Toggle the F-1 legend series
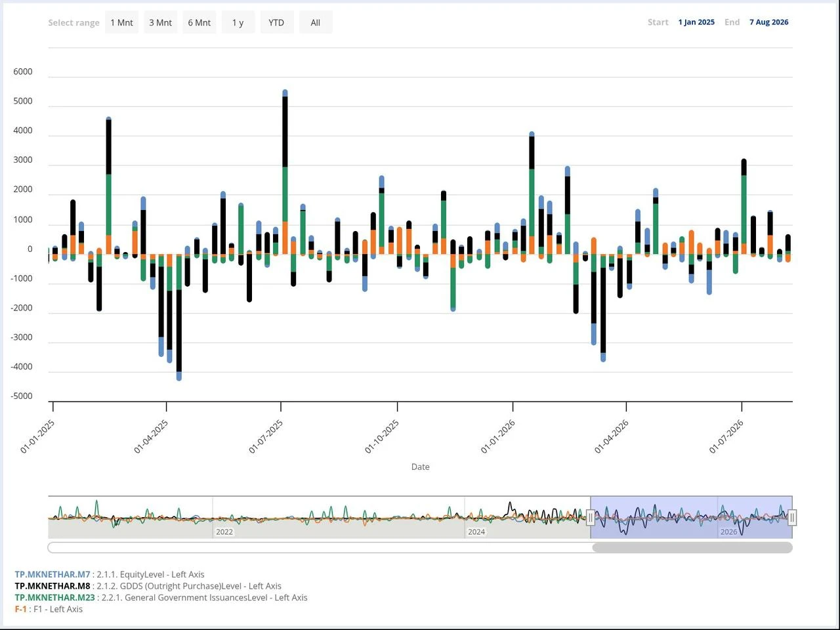 coord(49,609)
